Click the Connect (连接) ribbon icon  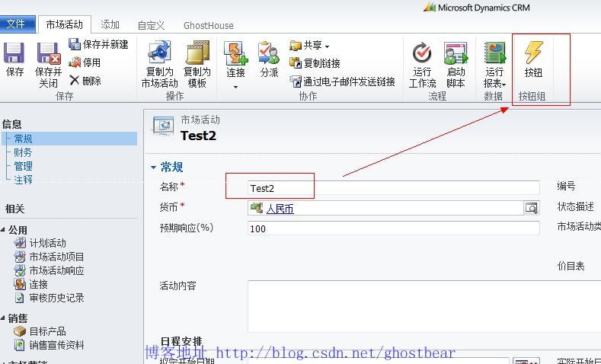[x=235, y=53]
